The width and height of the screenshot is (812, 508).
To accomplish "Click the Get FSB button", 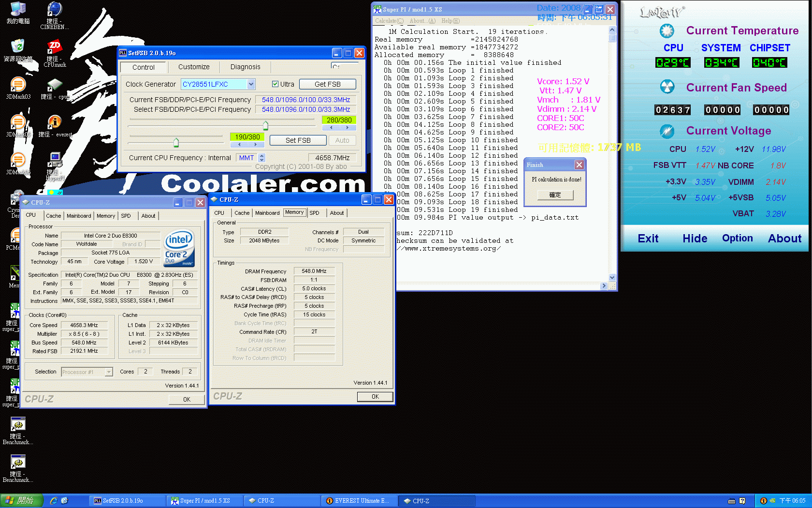I will click(328, 84).
